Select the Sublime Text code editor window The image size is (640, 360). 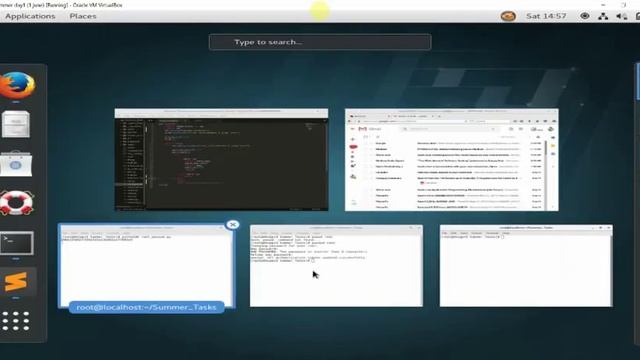click(x=221, y=160)
